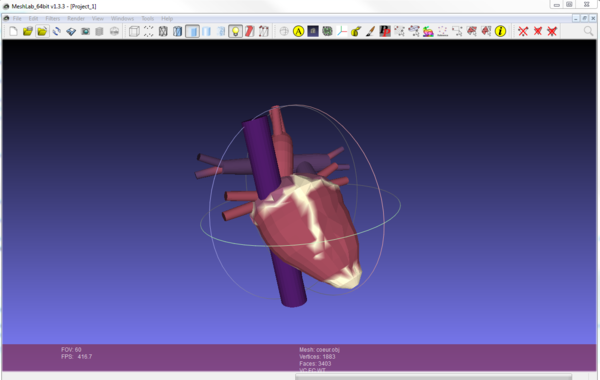Open the Align tool yellow A icon
The height and width of the screenshot is (380, 600).
[298, 31]
